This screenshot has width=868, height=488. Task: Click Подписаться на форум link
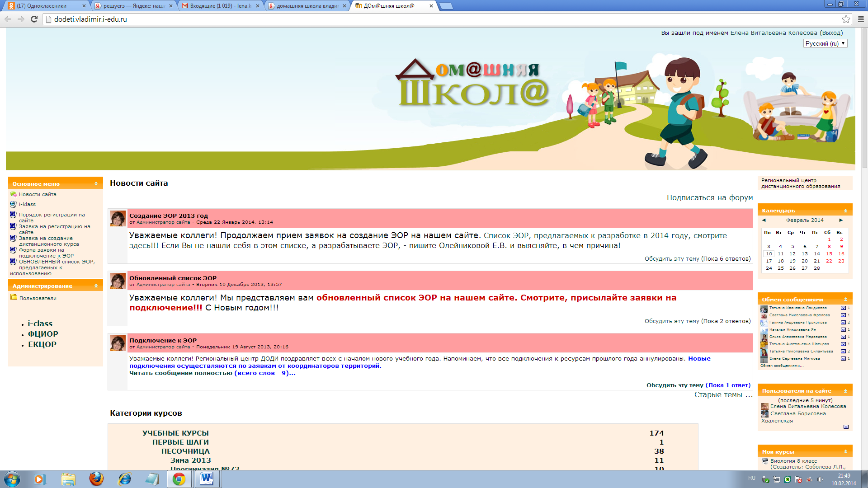[710, 197]
